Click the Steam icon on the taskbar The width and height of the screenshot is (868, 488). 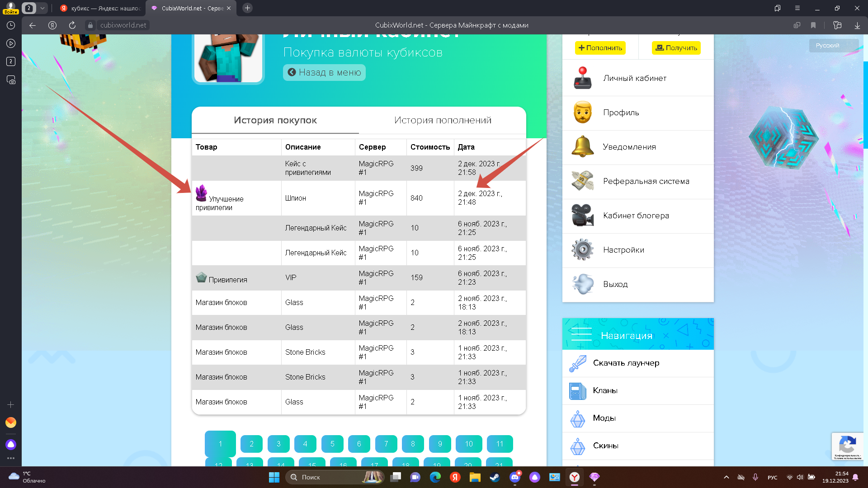click(x=495, y=477)
